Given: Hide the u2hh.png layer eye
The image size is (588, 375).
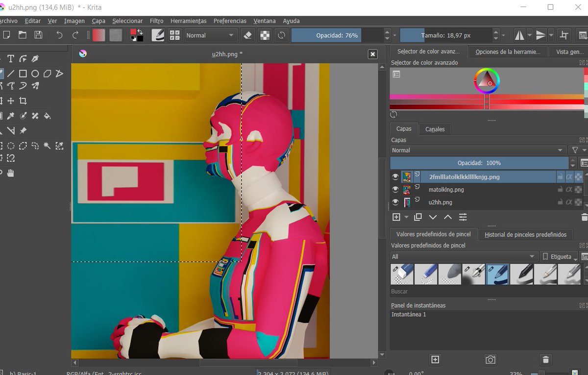Looking at the screenshot, I should 395,202.
